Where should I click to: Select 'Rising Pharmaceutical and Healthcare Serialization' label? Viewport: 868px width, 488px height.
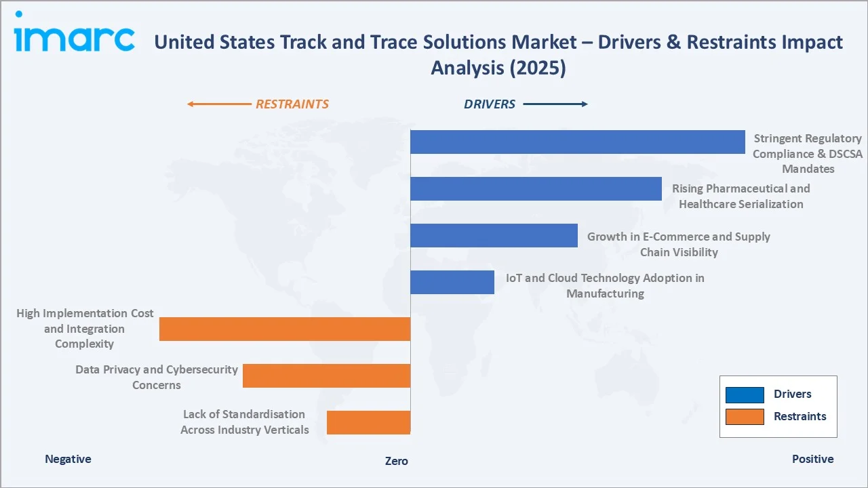[741, 196]
